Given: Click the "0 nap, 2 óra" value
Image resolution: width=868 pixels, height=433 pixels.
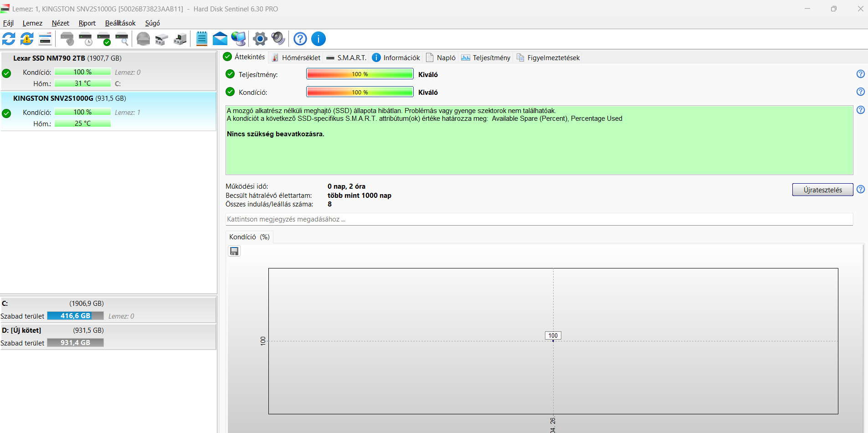Looking at the screenshot, I should tap(346, 186).
